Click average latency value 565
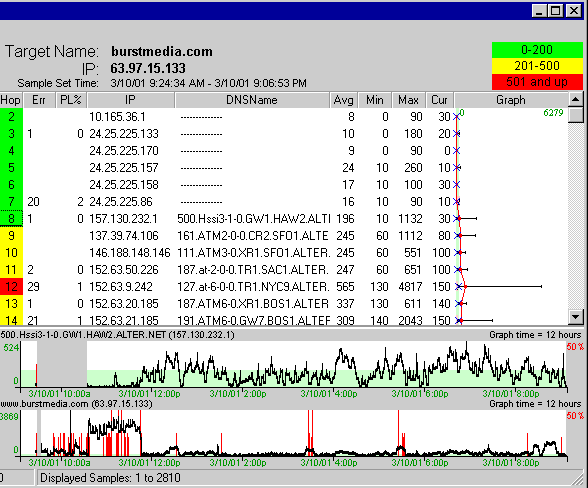This screenshot has height=488, width=588. pos(345,287)
